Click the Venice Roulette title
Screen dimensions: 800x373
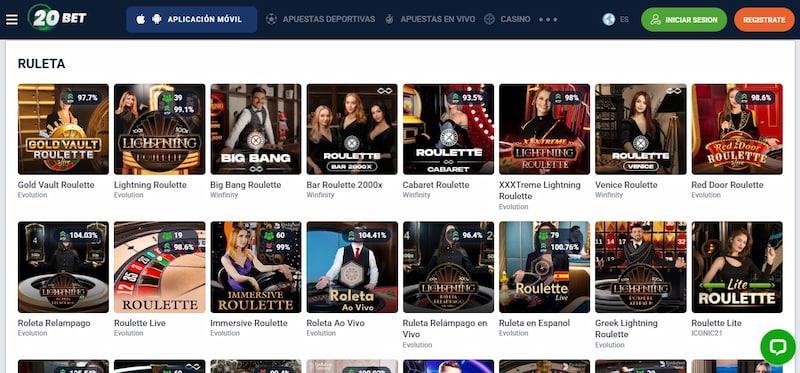pos(627,185)
